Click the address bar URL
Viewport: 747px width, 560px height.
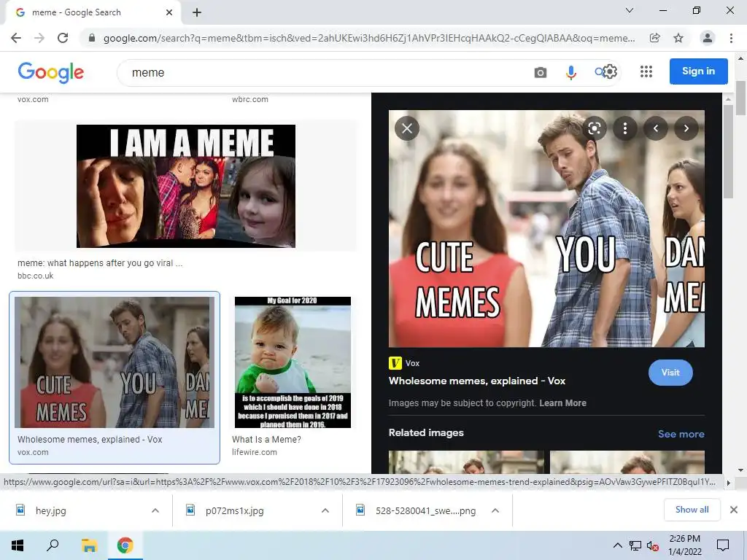(369, 38)
